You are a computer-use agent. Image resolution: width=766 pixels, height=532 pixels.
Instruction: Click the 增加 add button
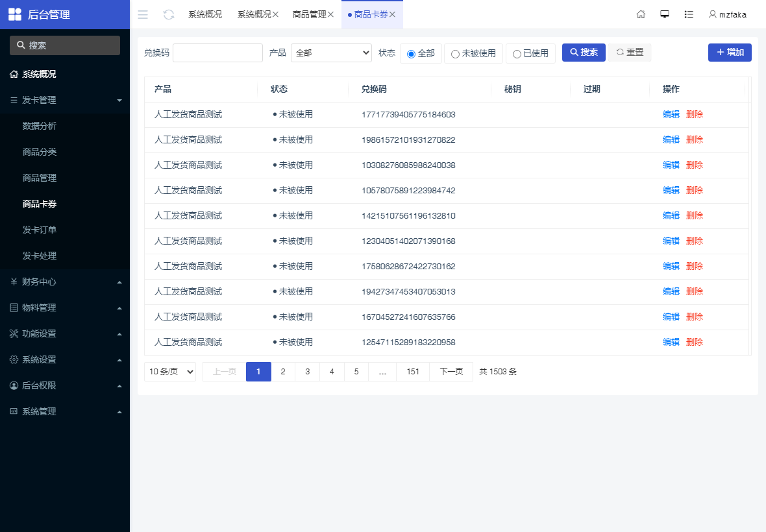pyautogui.click(x=730, y=52)
